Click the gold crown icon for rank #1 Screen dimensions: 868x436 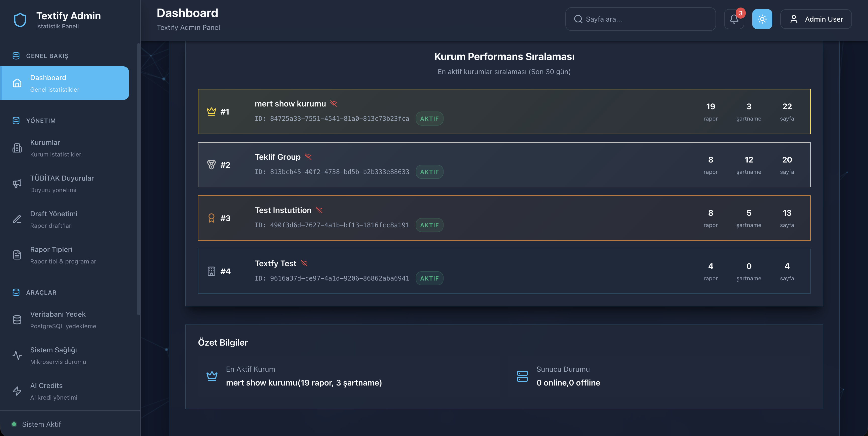click(211, 112)
